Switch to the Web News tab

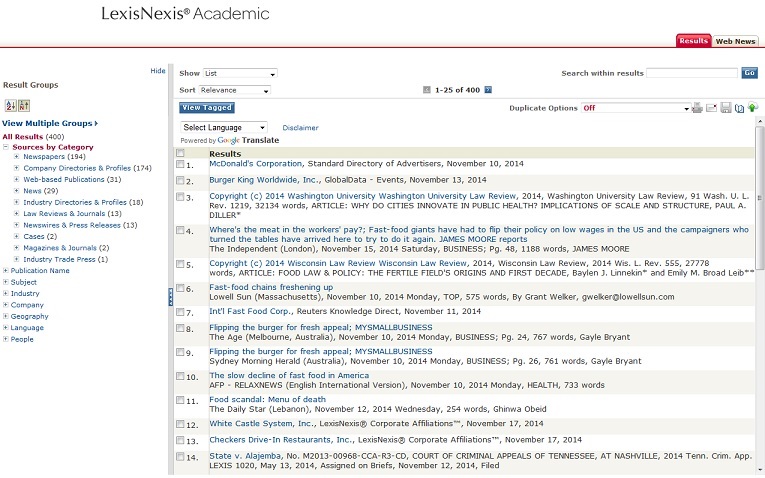[x=735, y=41]
